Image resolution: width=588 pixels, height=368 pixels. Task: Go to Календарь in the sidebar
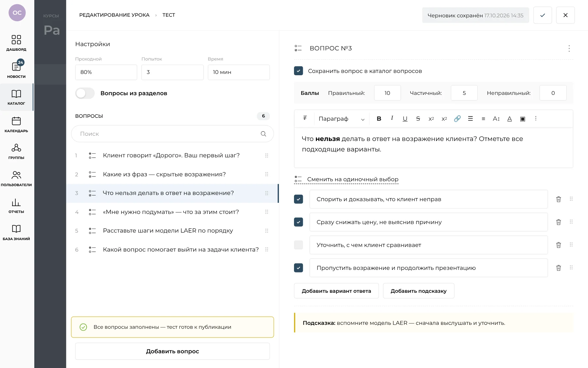point(16,125)
